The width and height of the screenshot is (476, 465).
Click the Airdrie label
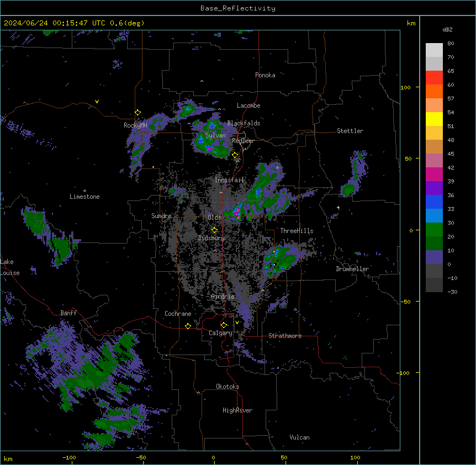pos(223,297)
